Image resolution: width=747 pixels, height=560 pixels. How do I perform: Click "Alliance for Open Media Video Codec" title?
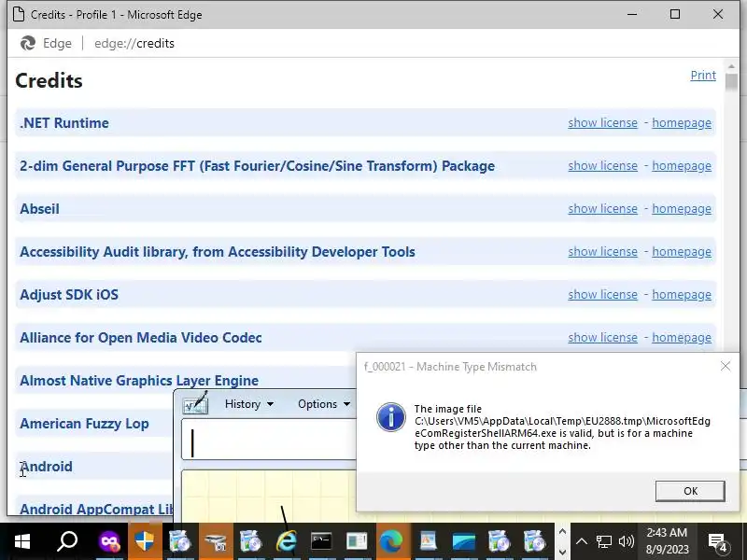(141, 337)
